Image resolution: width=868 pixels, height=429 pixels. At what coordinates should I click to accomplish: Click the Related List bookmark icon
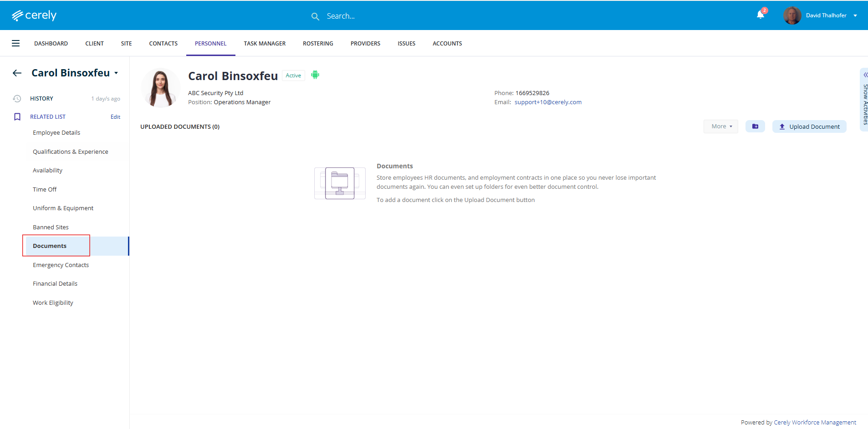(17, 117)
